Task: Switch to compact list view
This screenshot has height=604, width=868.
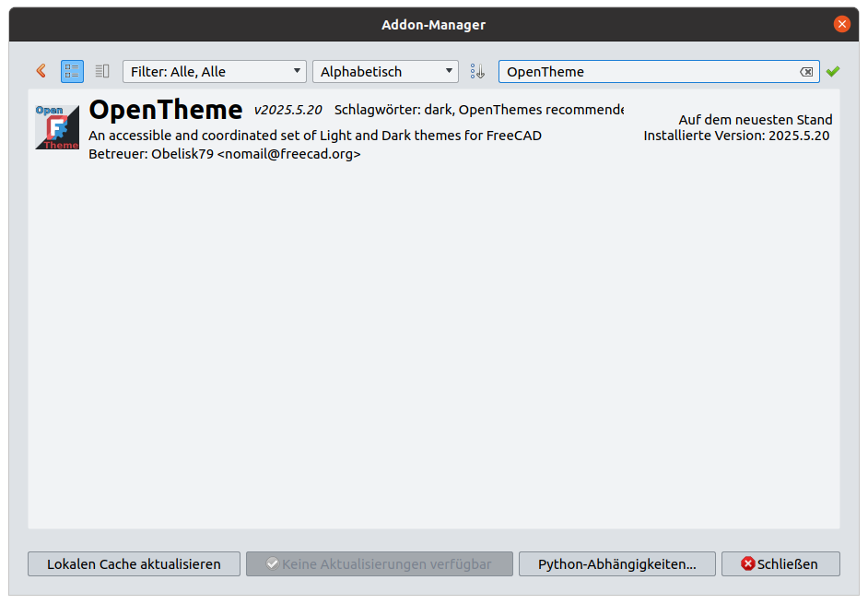Action: [x=102, y=71]
